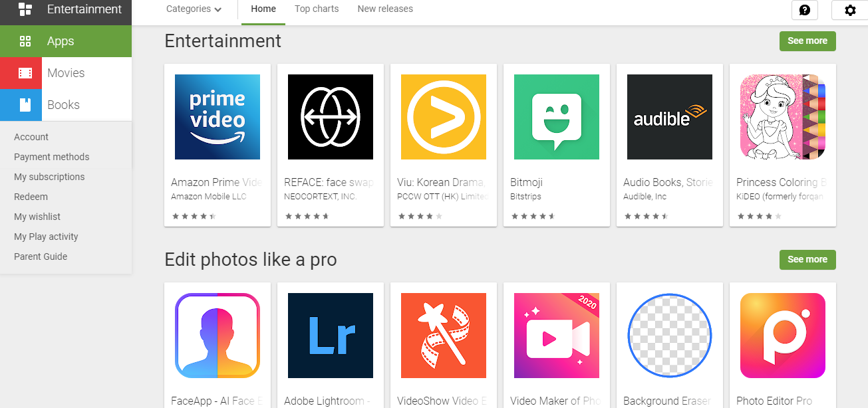
Task: Click the FaceApp - AI Face title text
Action: pos(217,401)
